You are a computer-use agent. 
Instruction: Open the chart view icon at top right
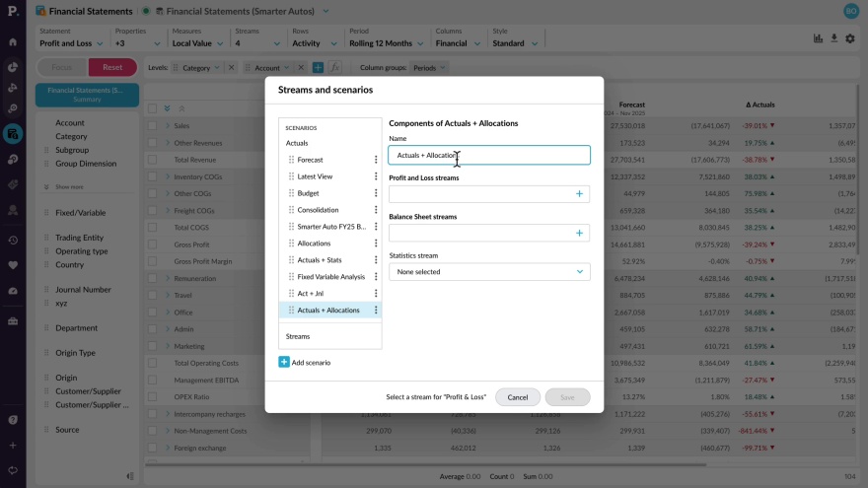818,38
